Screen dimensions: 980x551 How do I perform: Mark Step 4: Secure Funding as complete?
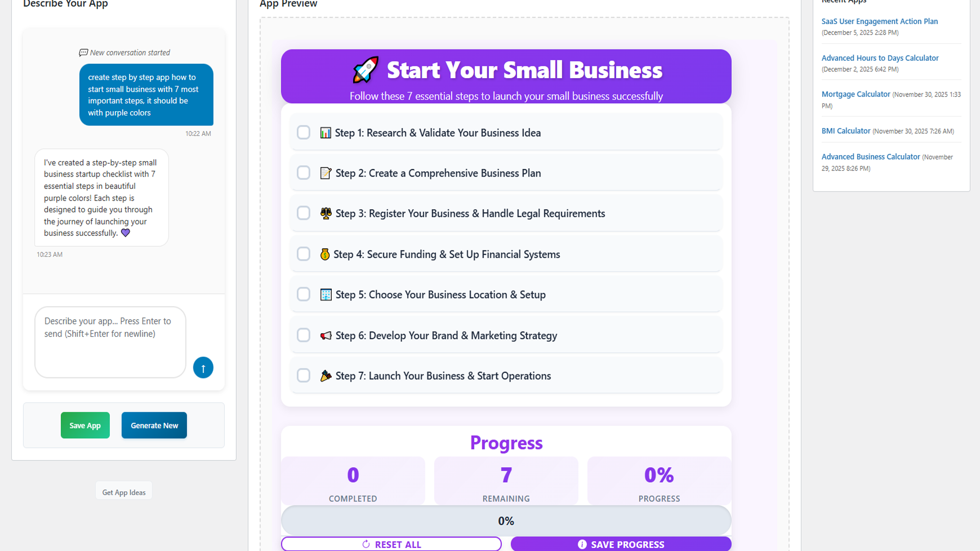303,254
